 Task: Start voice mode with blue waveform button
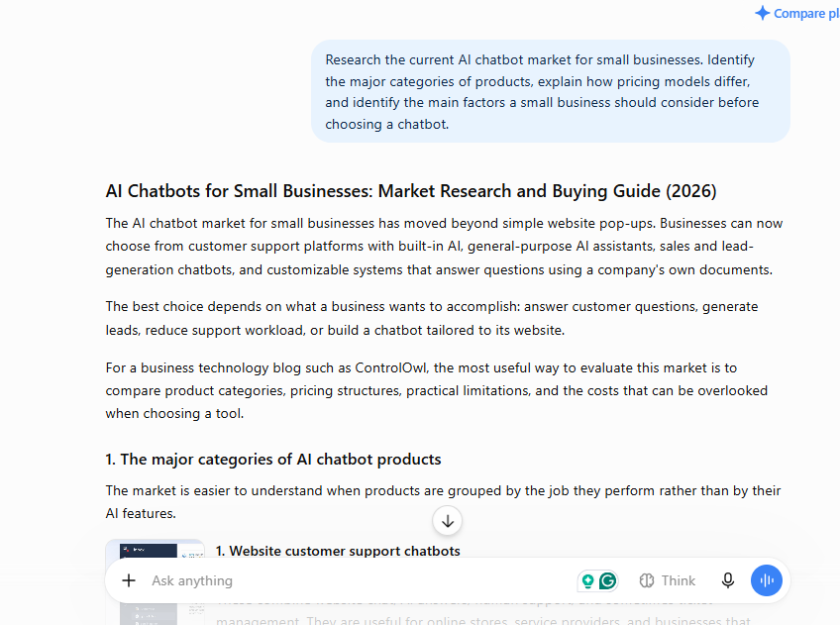pos(766,580)
